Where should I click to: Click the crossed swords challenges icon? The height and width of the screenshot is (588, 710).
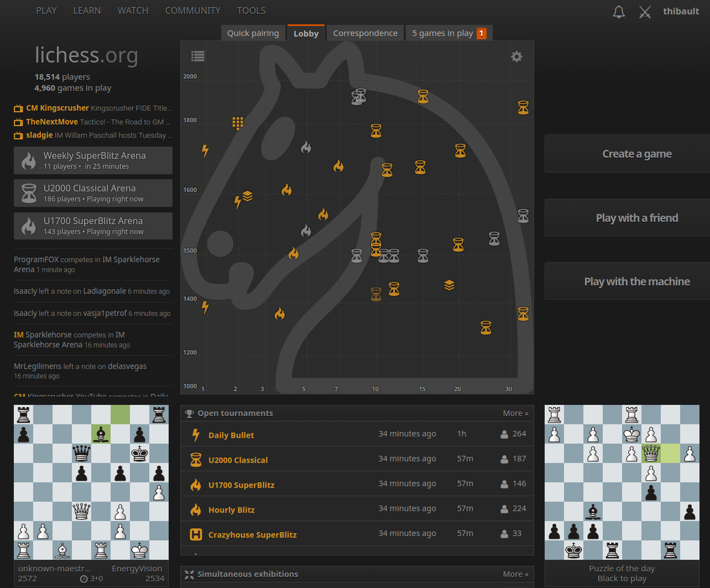[x=645, y=12]
